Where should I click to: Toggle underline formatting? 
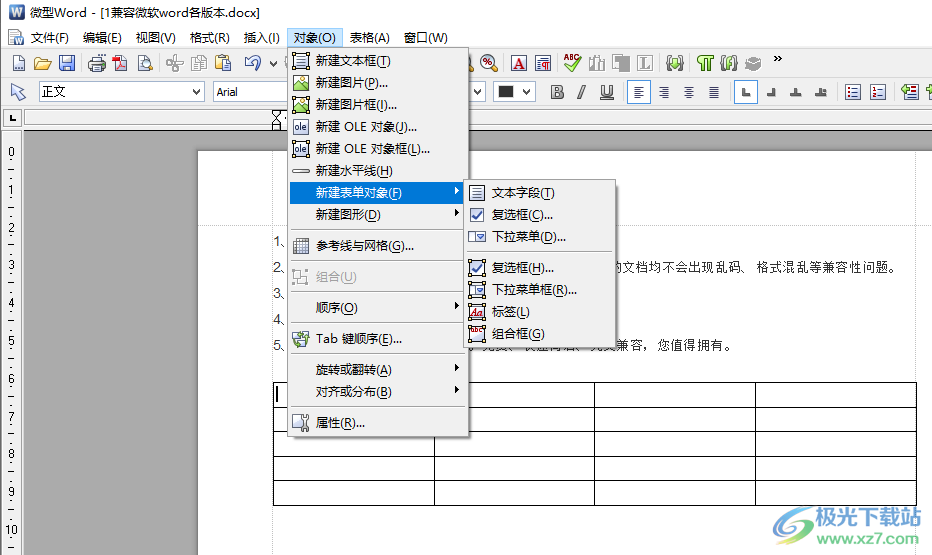click(606, 92)
